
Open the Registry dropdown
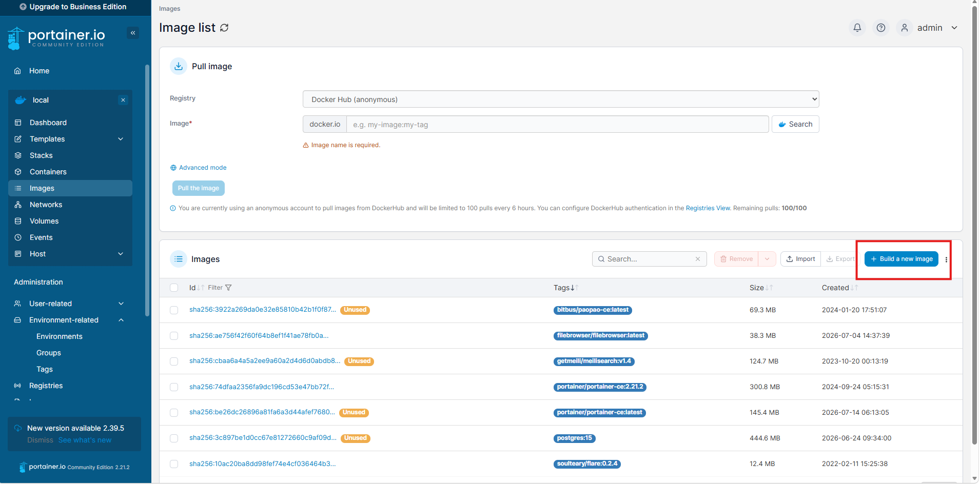coord(561,99)
